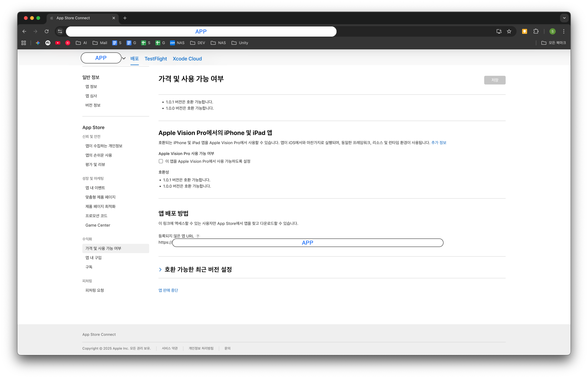Open site information icon in address bar

tap(60, 31)
